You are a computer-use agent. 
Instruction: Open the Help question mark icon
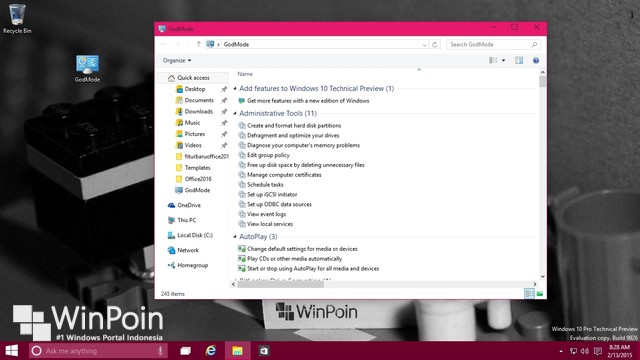(x=536, y=60)
